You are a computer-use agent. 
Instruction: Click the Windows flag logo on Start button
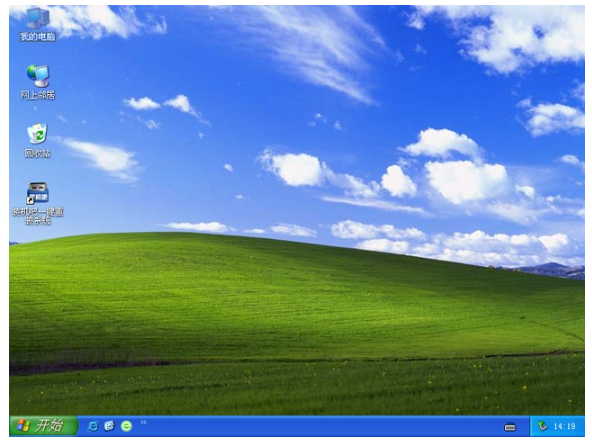23,426
